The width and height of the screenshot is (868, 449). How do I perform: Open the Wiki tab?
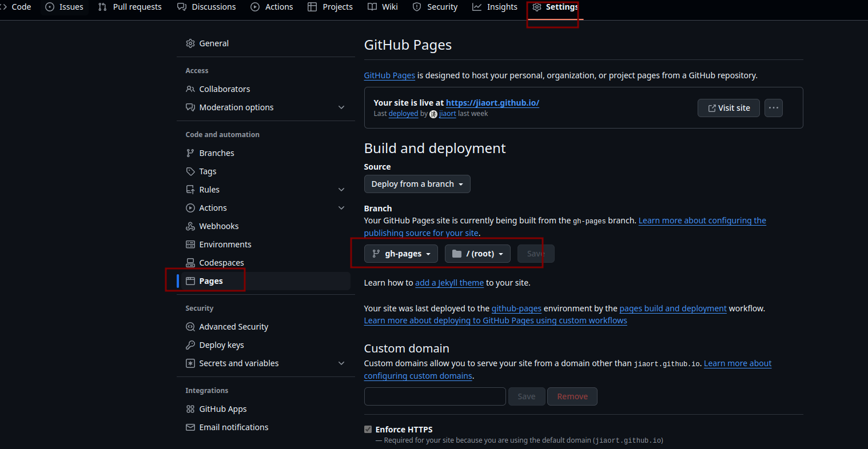(x=383, y=7)
